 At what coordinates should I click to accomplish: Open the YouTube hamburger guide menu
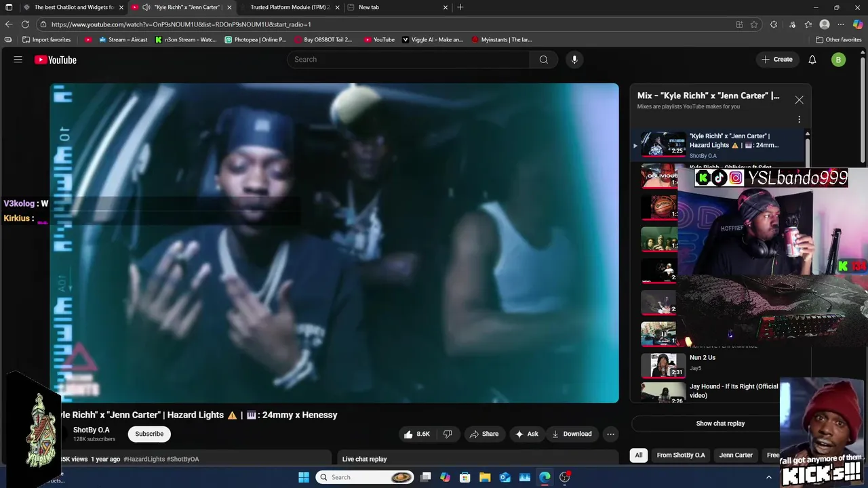(x=18, y=60)
